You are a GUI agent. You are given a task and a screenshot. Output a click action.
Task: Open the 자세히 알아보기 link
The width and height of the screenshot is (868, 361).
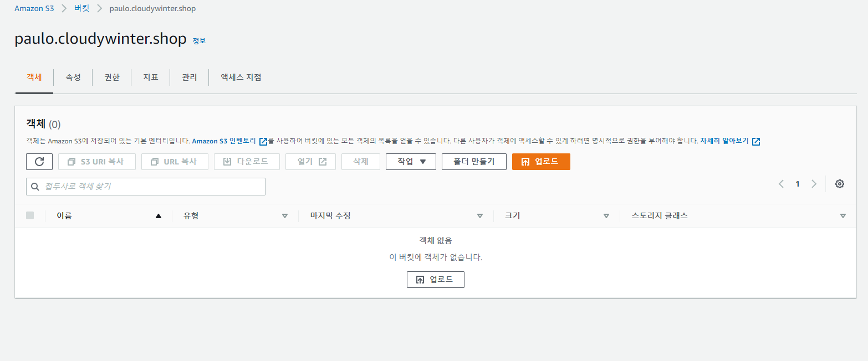(724, 141)
